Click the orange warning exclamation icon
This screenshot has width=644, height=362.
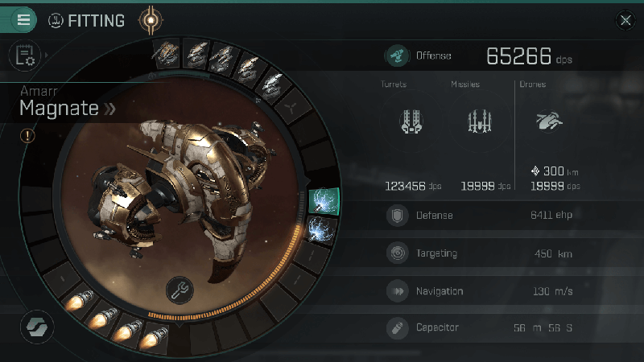tap(27, 136)
